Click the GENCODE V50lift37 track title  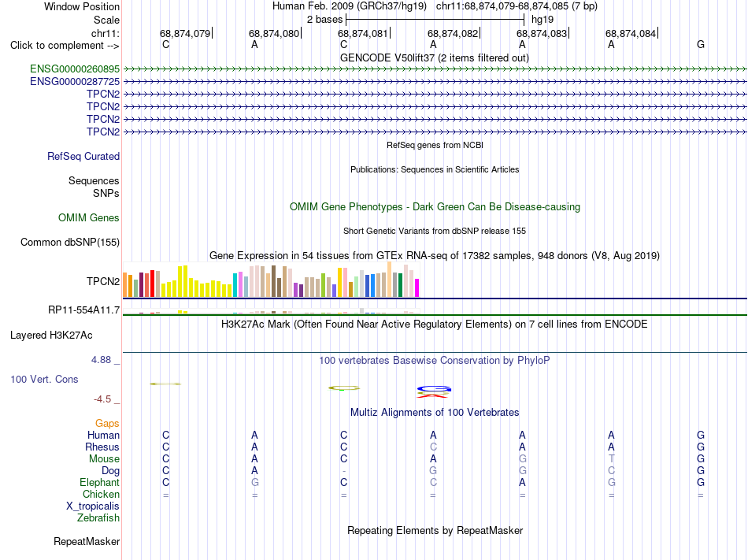coord(434,58)
